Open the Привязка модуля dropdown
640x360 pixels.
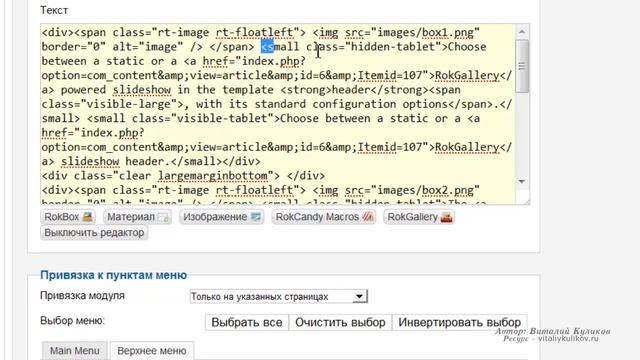coord(278,296)
